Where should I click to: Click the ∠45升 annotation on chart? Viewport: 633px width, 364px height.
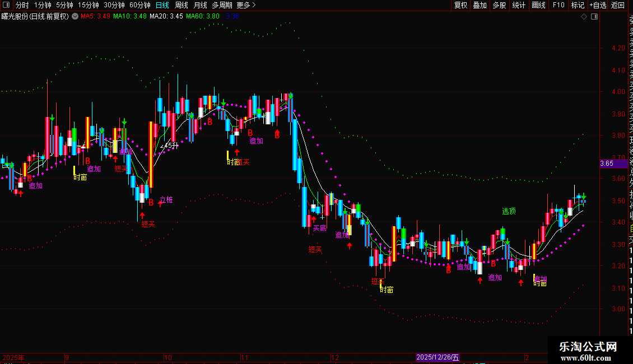[170, 145]
